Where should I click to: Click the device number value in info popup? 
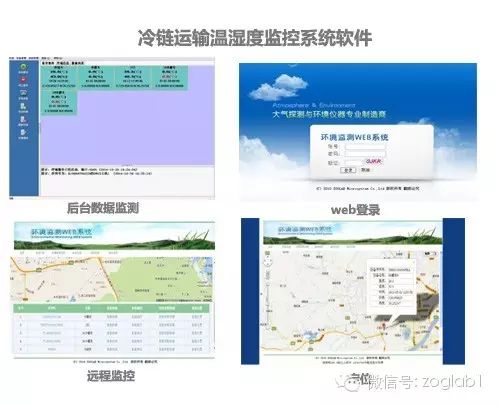[x=399, y=269]
